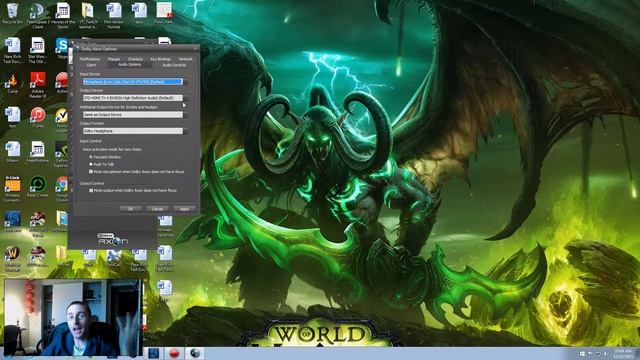Click the taskbar clock and date
The width and height of the screenshot is (640, 360).
pos(623,354)
